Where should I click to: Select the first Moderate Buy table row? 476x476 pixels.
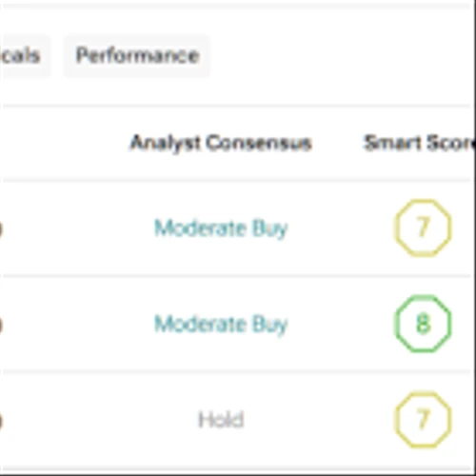[x=235, y=228]
